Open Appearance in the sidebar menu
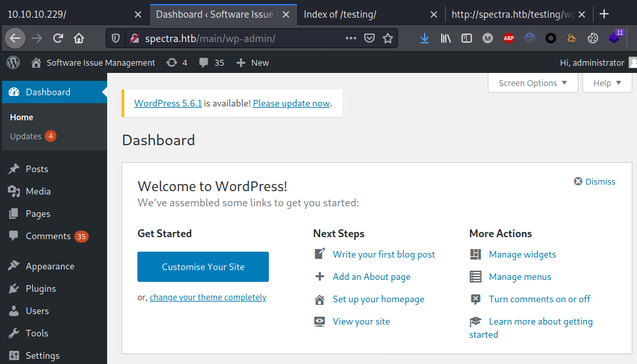637x364 pixels. click(49, 266)
